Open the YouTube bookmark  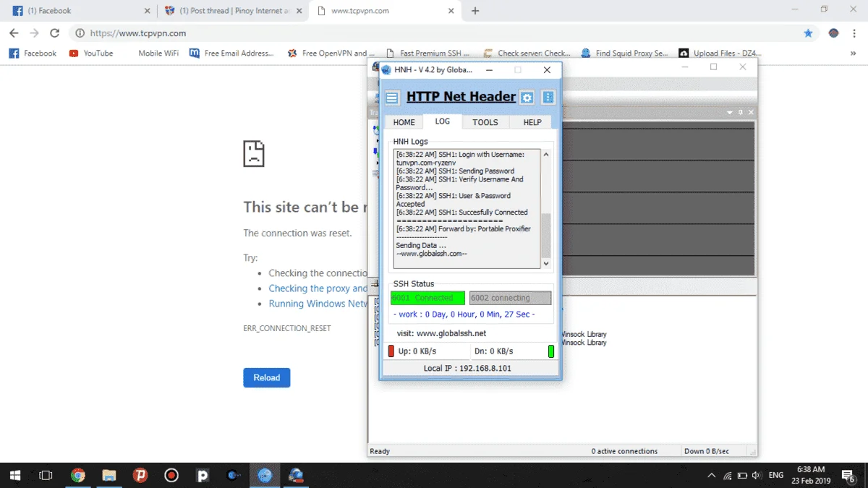(x=91, y=53)
